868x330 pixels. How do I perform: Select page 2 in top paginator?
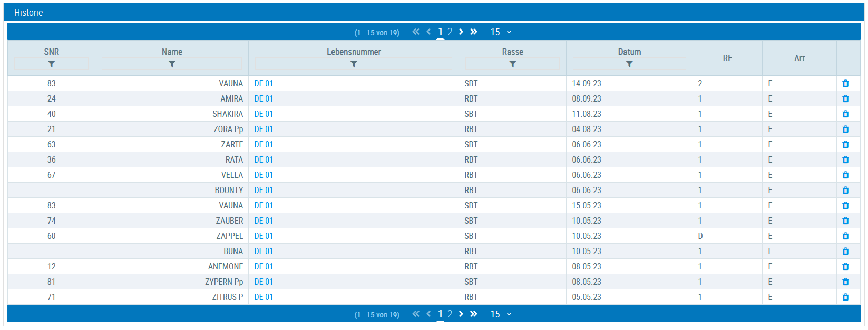[x=450, y=32]
